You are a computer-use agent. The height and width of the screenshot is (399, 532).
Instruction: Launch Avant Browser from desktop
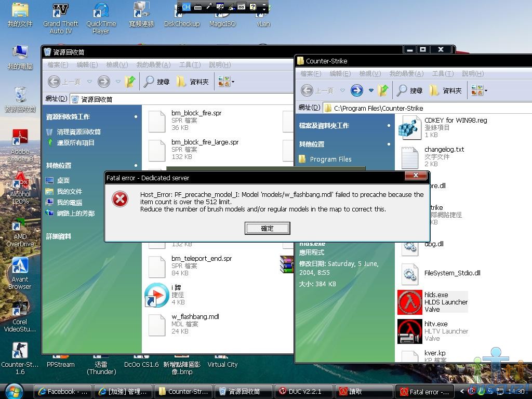point(20,272)
